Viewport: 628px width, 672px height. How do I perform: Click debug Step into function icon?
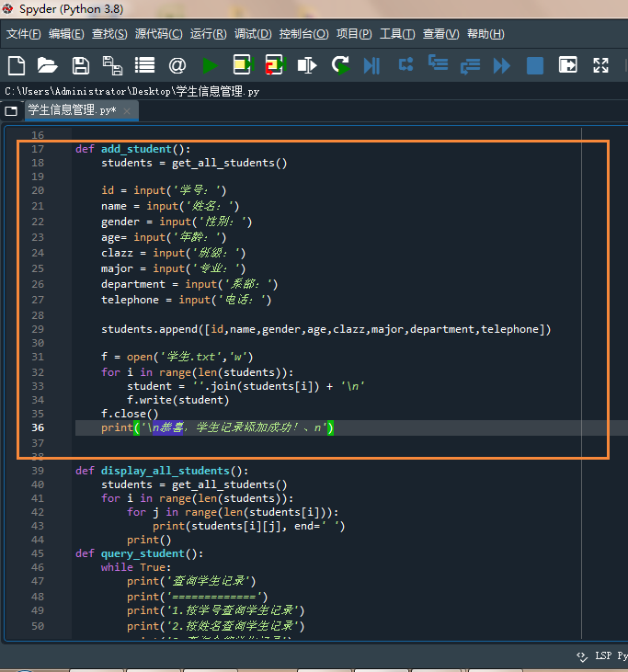point(438,63)
